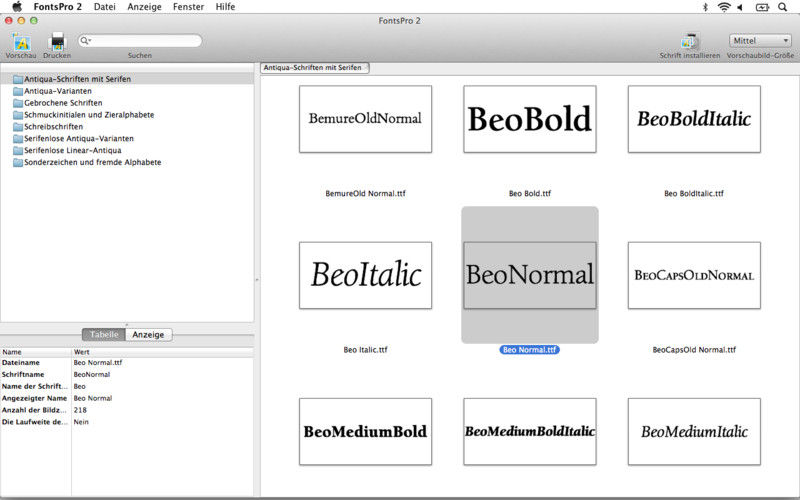This screenshot has height=500, width=800.
Task: Open Spotlight search magnifier icon
Action: pyautogui.click(x=782, y=7)
